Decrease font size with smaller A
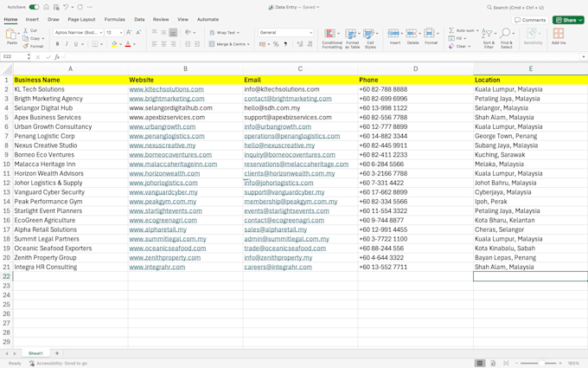The image size is (588, 368). click(138, 33)
